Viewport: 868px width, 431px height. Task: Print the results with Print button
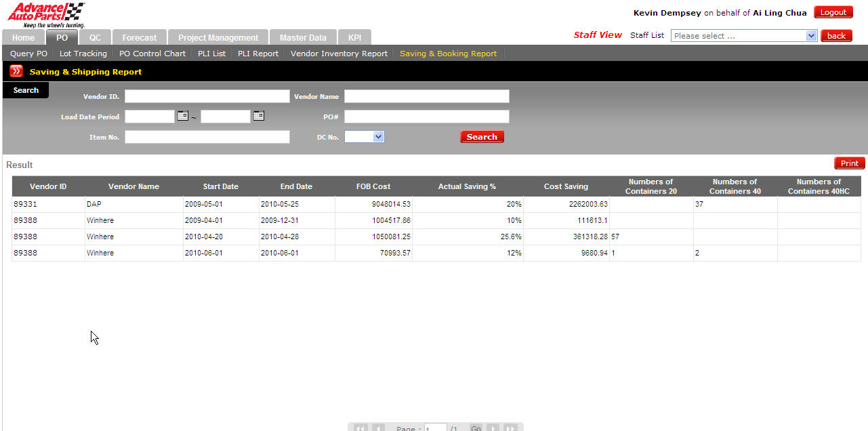tap(849, 163)
